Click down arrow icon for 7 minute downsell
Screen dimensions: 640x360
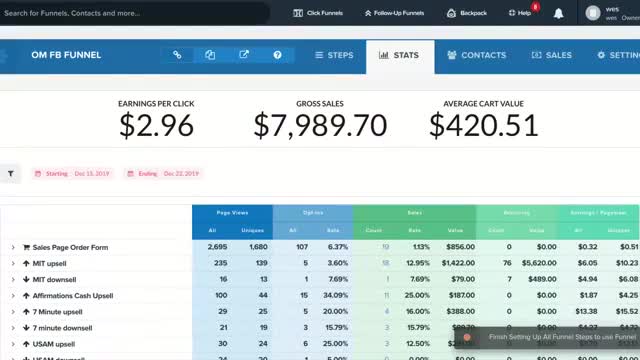pos(26,328)
